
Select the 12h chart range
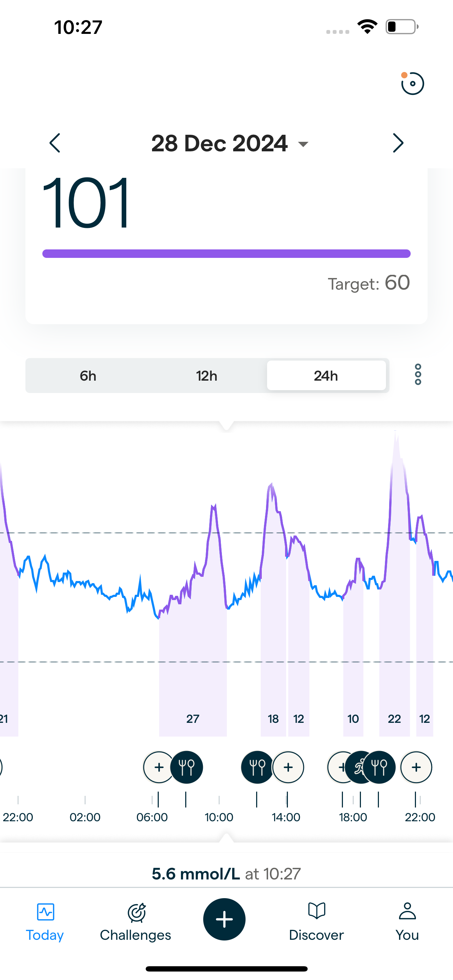206,376
